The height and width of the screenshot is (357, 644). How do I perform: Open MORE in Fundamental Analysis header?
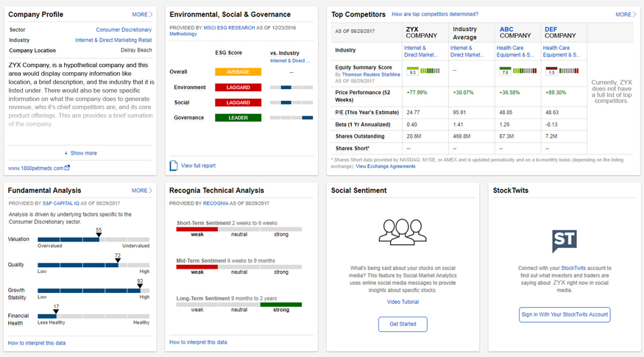(142, 191)
